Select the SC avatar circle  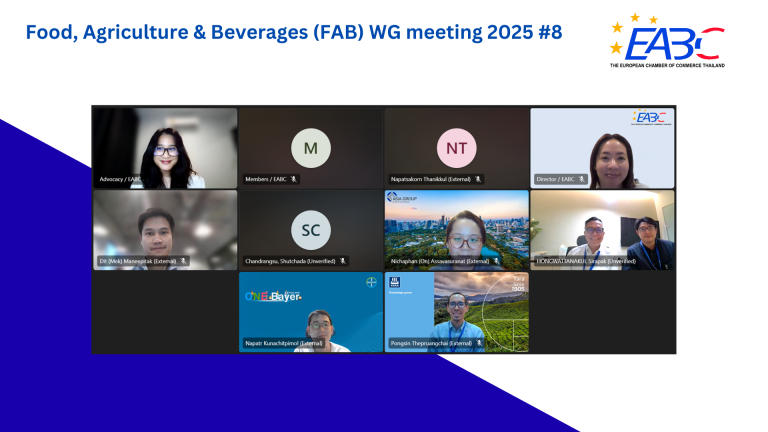tap(311, 230)
